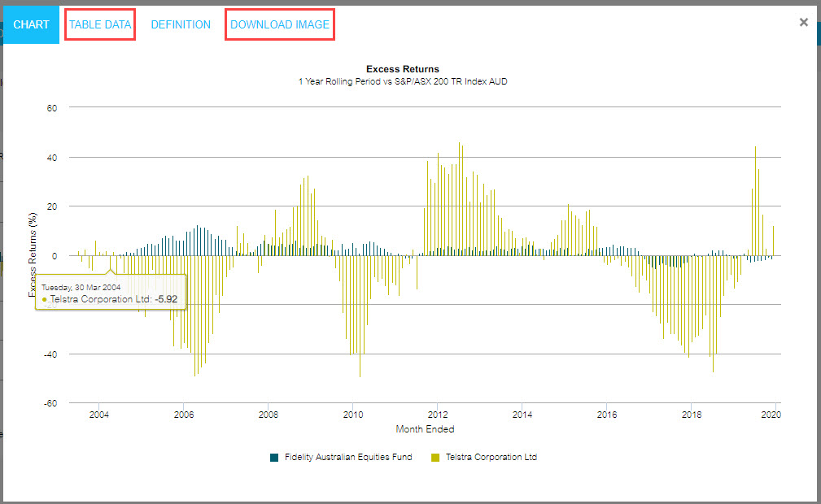Screen dimensions: 821x504
Task: Click the vertical Excess Returns (%) axis label
Action: [33, 254]
